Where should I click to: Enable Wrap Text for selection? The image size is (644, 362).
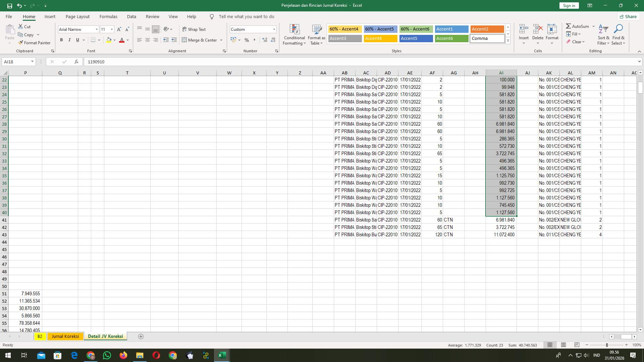click(194, 29)
